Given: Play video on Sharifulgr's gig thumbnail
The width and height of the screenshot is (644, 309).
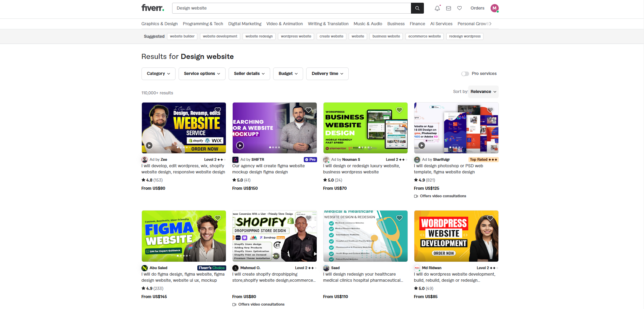Looking at the screenshot, I should pyautogui.click(x=422, y=145).
